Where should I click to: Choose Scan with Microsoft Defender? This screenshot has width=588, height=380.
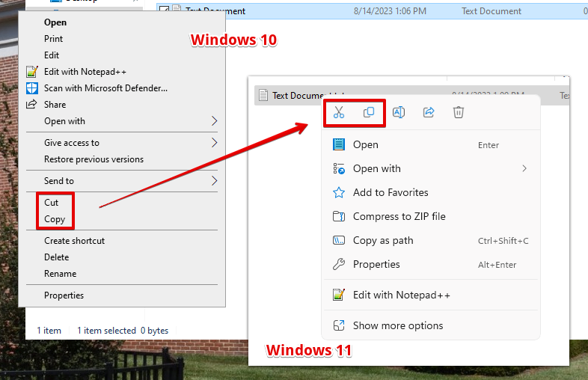click(x=105, y=88)
